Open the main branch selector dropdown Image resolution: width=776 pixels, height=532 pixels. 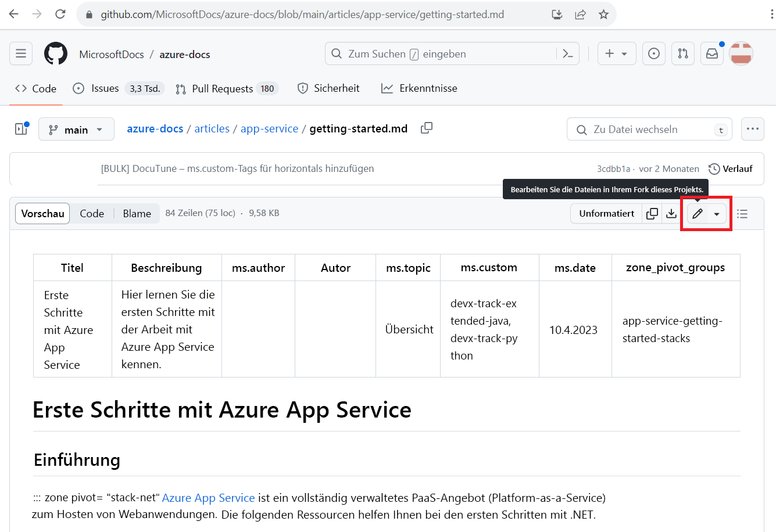76,130
